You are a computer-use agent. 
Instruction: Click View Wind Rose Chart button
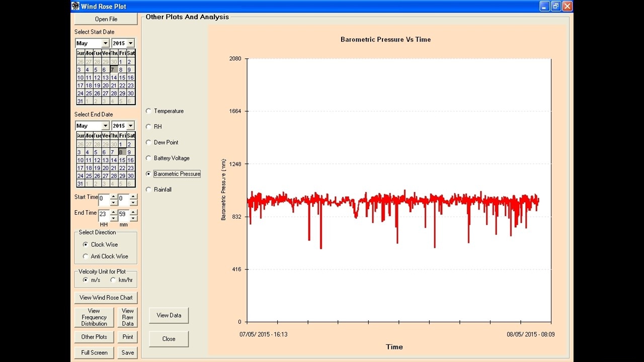tap(106, 298)
